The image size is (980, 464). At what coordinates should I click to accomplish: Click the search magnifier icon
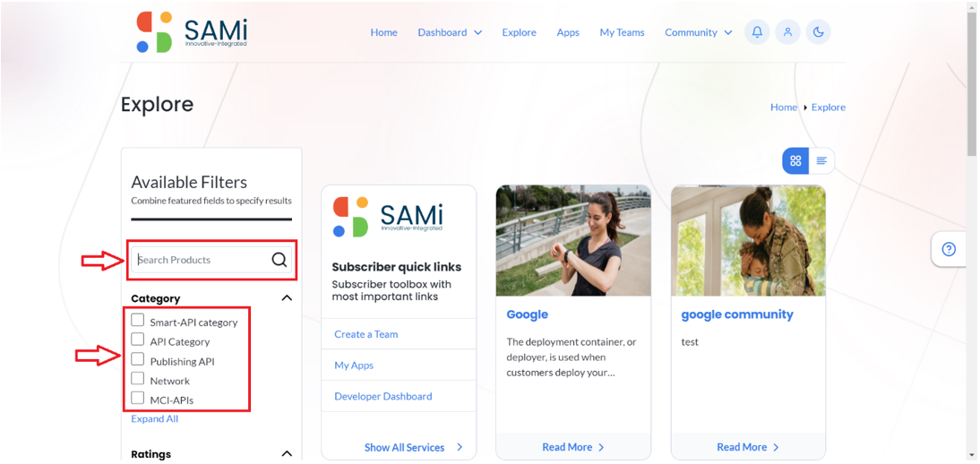[279, 260]
